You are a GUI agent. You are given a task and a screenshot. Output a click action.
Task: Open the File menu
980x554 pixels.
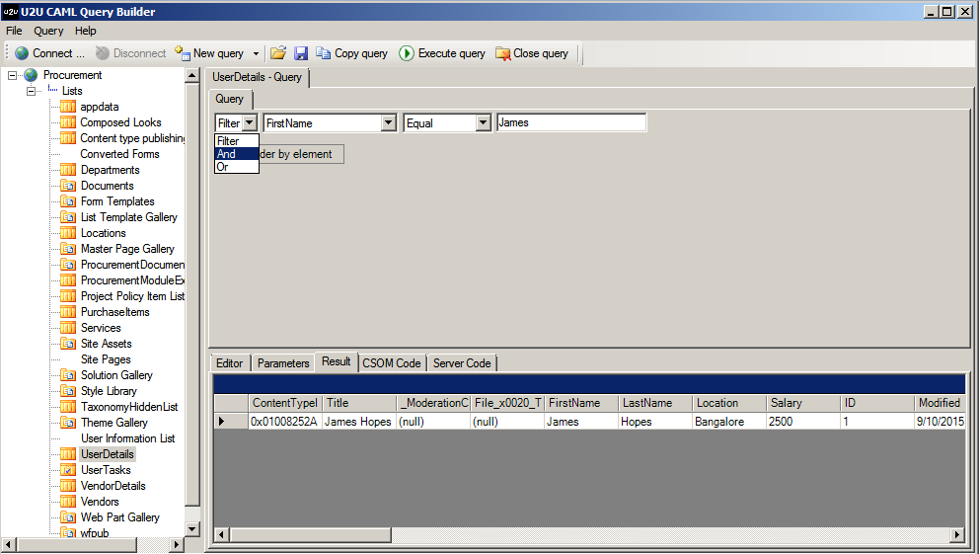tap(14, 31)
